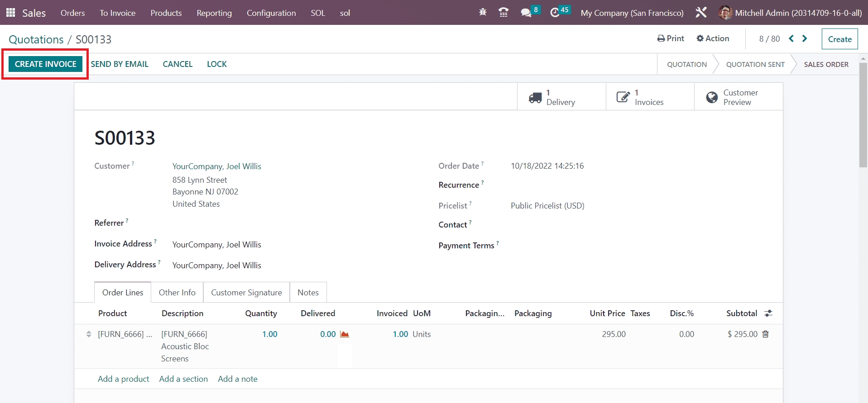The height and width of the screenshot is (403, 868).
Task: Open optional columns toggle in table header
Action: (768, 313)
